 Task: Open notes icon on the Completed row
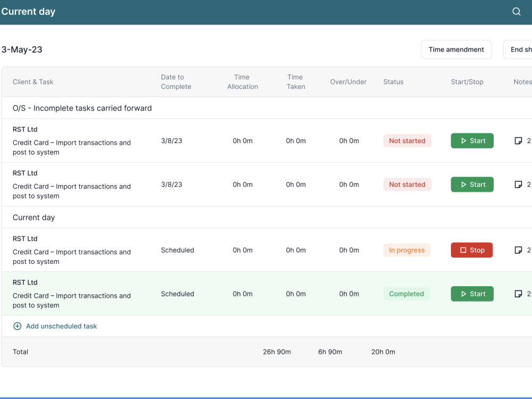pos(518,294)
